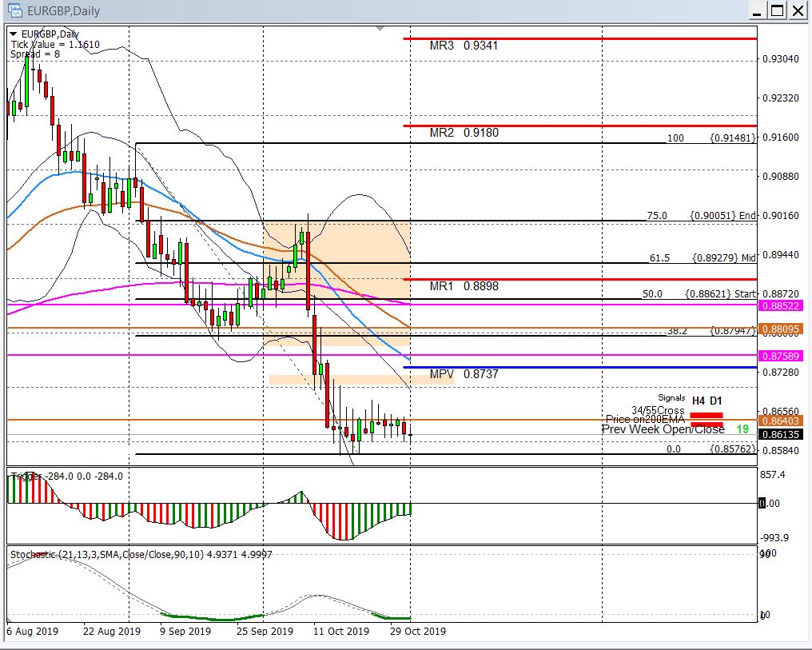Image resolution: width=812 pixels, height=650 pixels.
Task: Click the black current price tag 0.86135
Action: 782,434
